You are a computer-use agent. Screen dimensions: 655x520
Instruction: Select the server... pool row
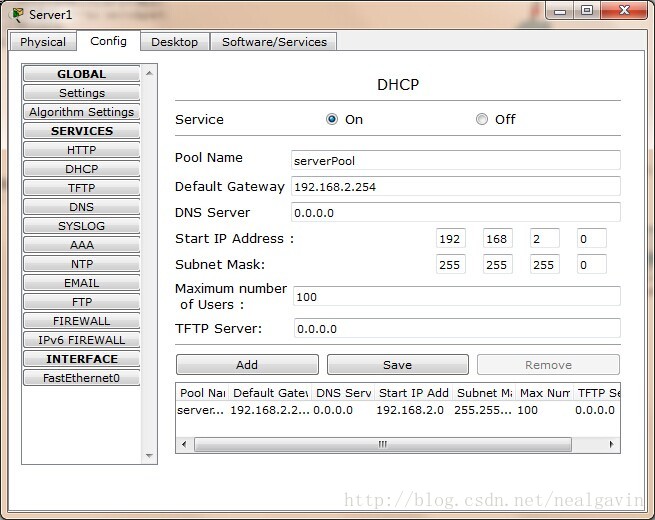(x=398, y=410)
